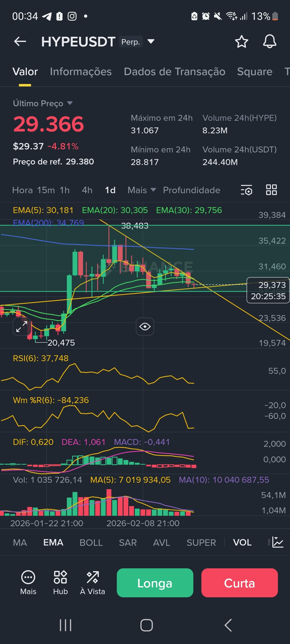The width and height of the screenshot is (290, 644).
Task: Tap EMA(5): 30,181 legend
Action: 43,210
